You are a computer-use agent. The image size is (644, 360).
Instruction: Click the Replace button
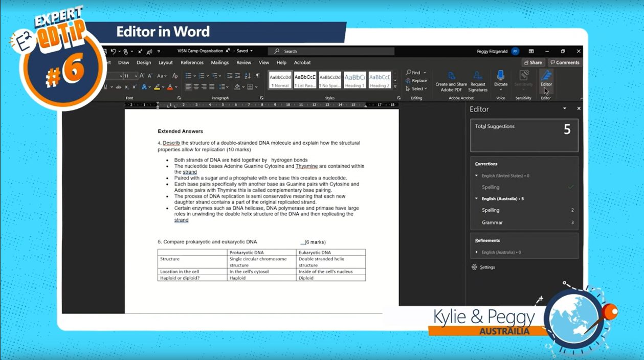point(416,81)
